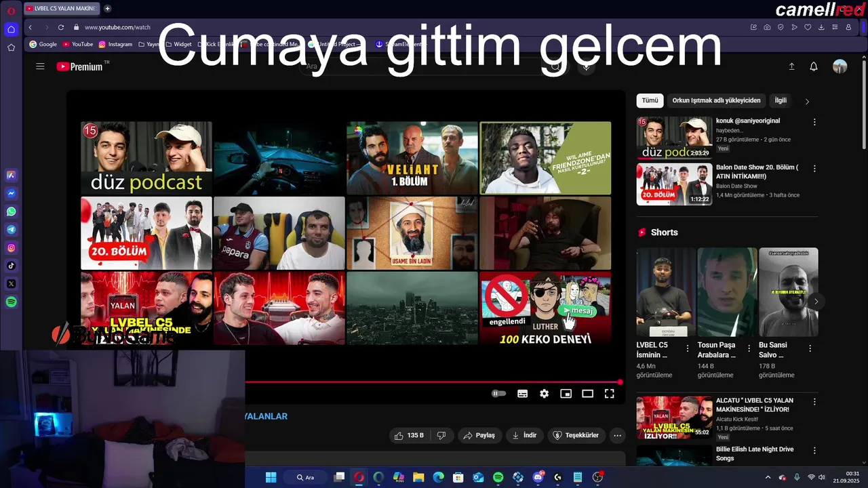
Task: Click the YouTube Premium logo
Action: click(x=79, y=66)
